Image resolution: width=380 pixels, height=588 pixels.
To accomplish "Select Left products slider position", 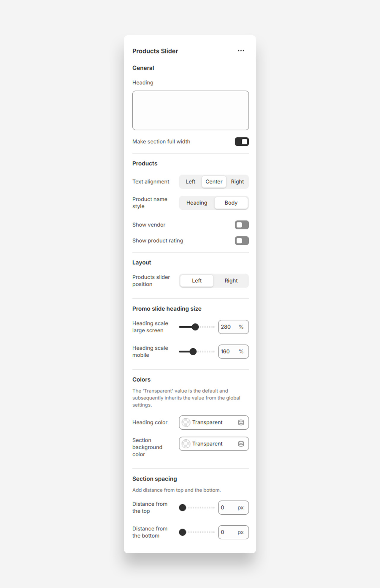I will coord(197,281).
